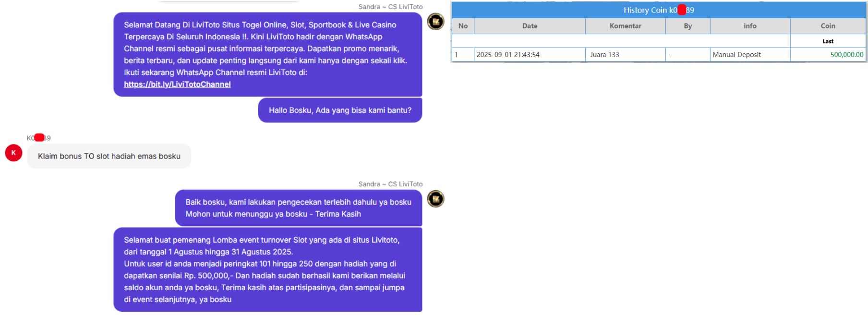Click the 'By' column header

pyautogui.click(x=687, y=26)
